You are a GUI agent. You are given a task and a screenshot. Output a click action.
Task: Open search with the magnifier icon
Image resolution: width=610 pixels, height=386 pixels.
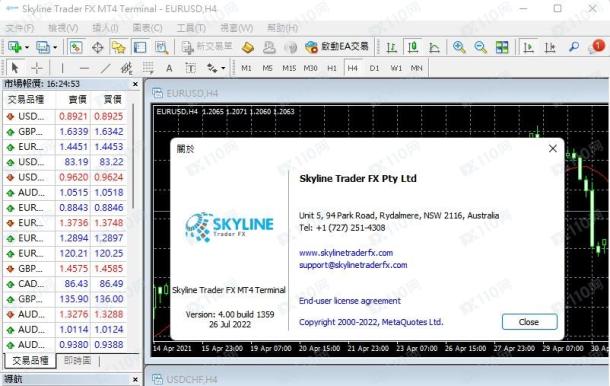point(573,47)
